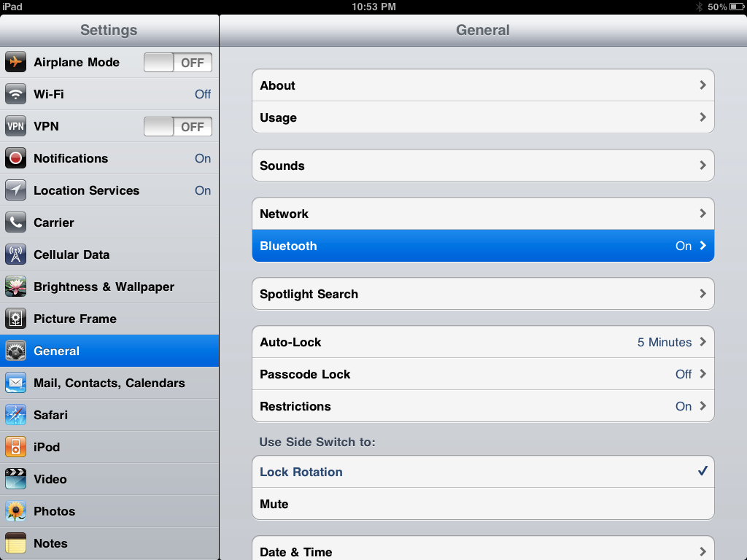Open Date & Time settings
Image resolution: width=747 pixels, height=560 pixels.
(x=483, y=552)
